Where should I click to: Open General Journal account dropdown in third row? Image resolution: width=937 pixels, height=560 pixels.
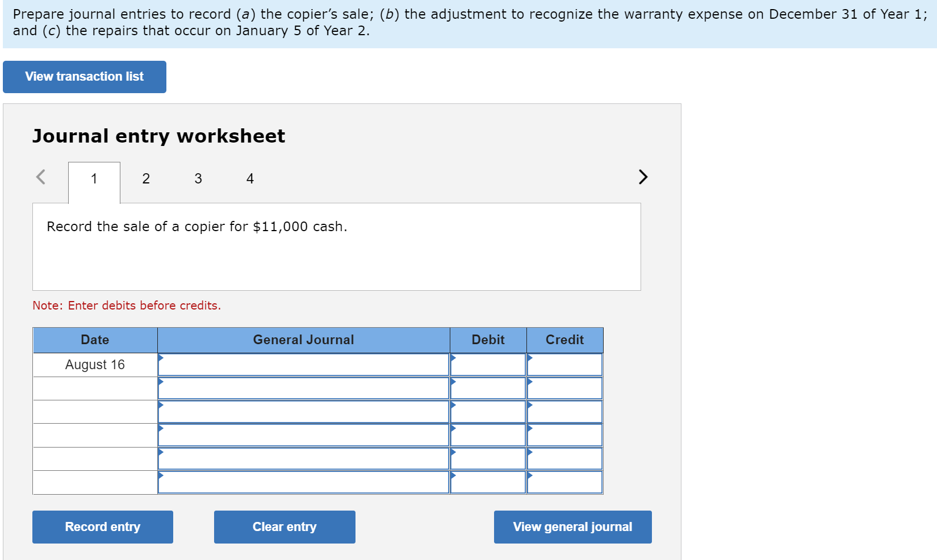tap(304, 412)
